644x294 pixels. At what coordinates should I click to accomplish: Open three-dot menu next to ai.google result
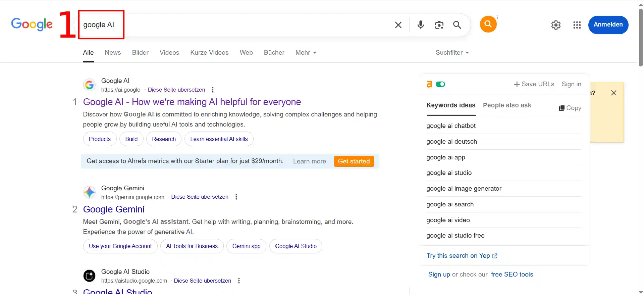[213, 90]
